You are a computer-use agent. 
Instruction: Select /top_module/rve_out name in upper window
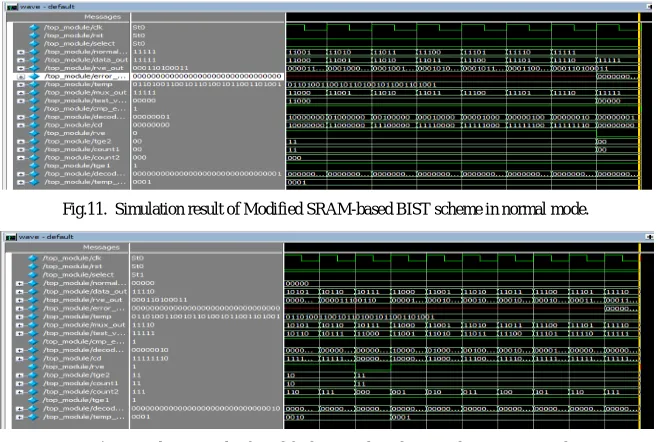(x=84, y=68)
